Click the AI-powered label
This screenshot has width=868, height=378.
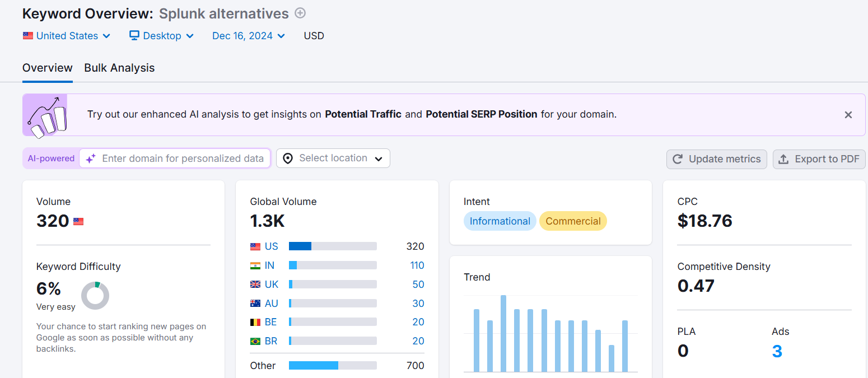pyautogui.click(x=51, y=158)
